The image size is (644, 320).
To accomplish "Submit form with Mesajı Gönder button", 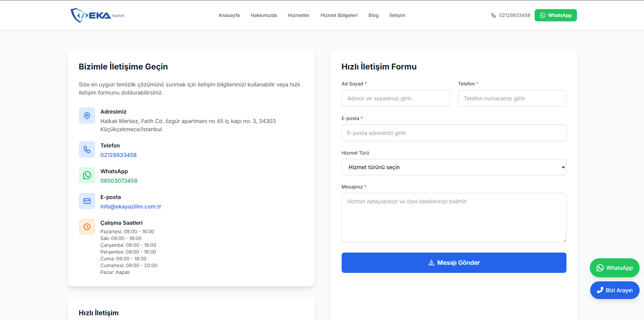I will pos(454,263).
